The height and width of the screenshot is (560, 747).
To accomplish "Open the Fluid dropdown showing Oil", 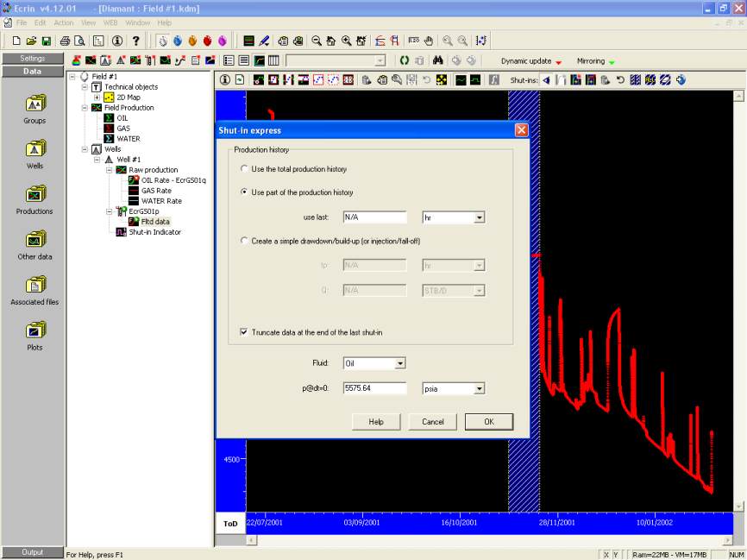I will point(399,364).
